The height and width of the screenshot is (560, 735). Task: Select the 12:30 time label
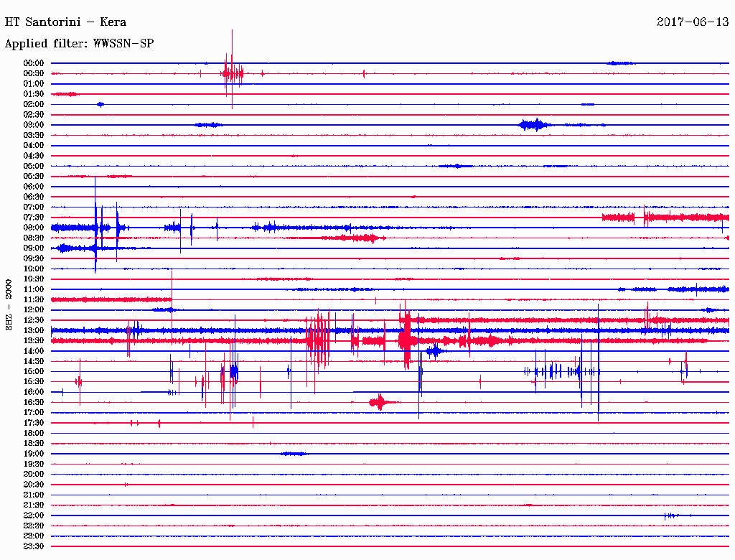34,320
